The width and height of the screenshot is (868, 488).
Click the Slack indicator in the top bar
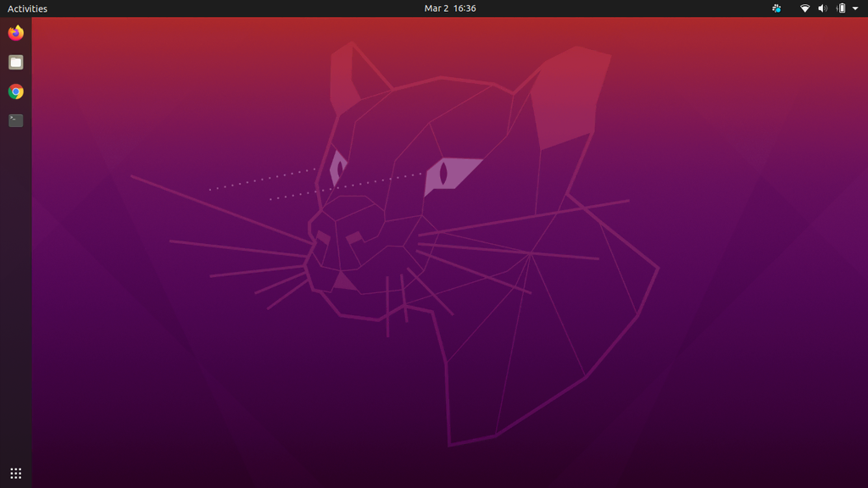pos(776,8)
